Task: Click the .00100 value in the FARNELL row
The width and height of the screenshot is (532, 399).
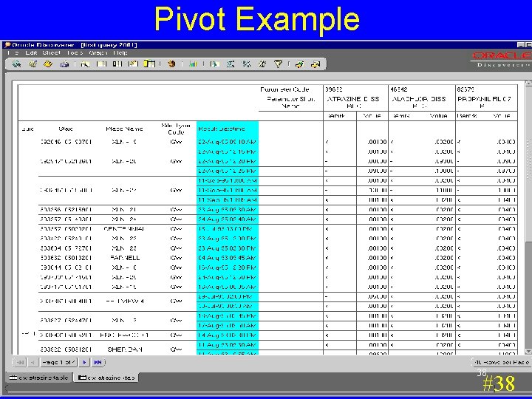Action: (377, 258)
